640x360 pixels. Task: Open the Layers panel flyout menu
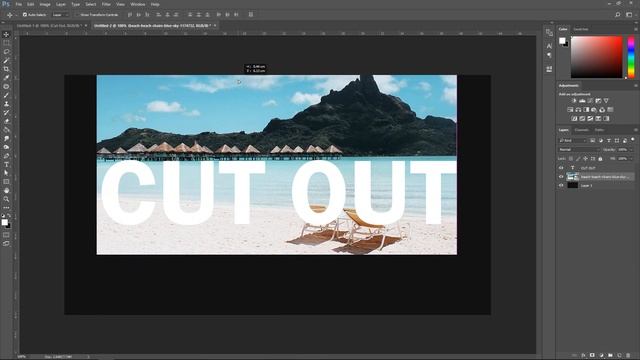click(x=636, y=130)
